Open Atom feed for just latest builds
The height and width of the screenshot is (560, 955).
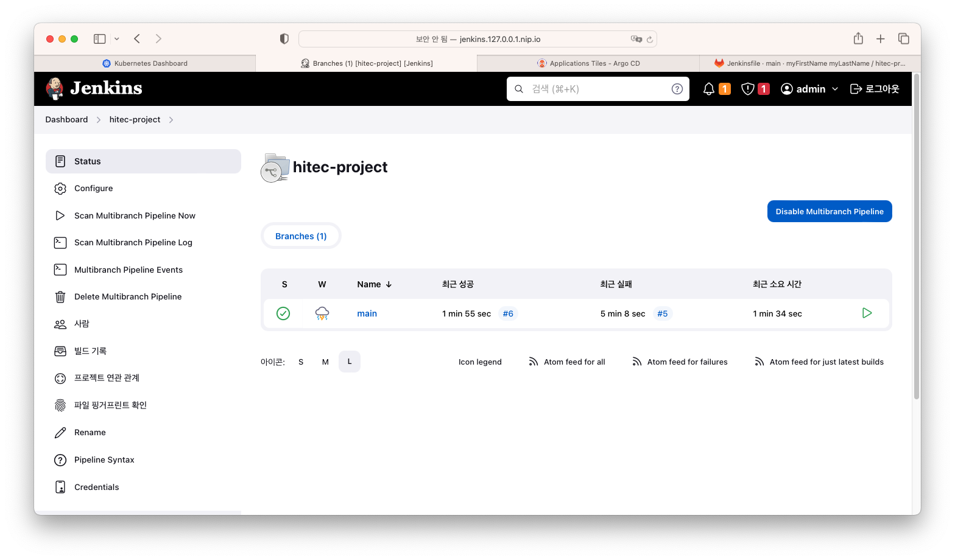(819, 362)
